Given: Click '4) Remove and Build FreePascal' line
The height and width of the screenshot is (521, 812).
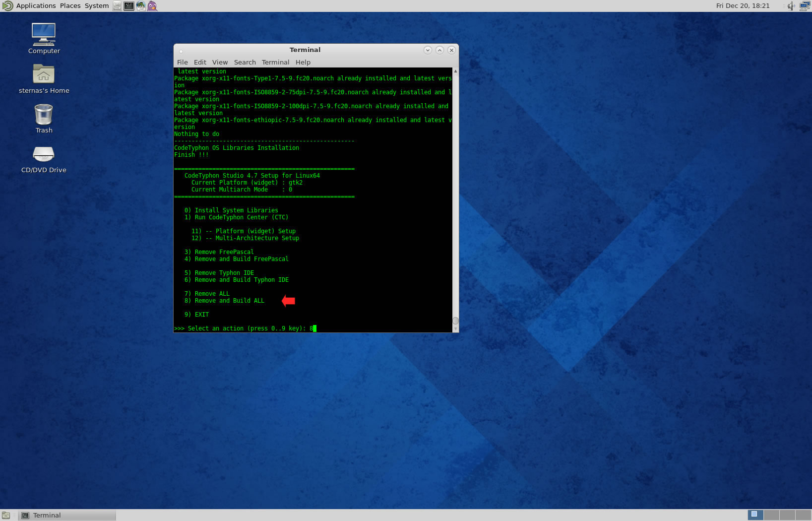Looking at the screenshot, I should coord(236,259).
